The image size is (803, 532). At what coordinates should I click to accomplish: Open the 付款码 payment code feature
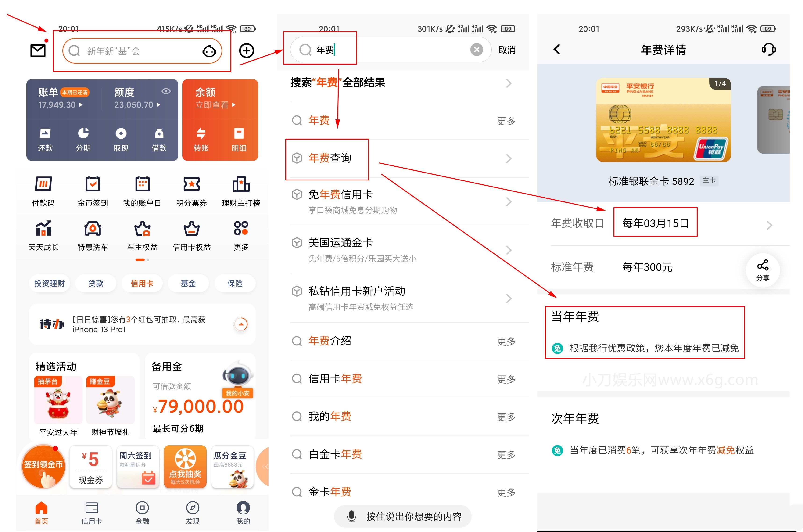[43, 191]
